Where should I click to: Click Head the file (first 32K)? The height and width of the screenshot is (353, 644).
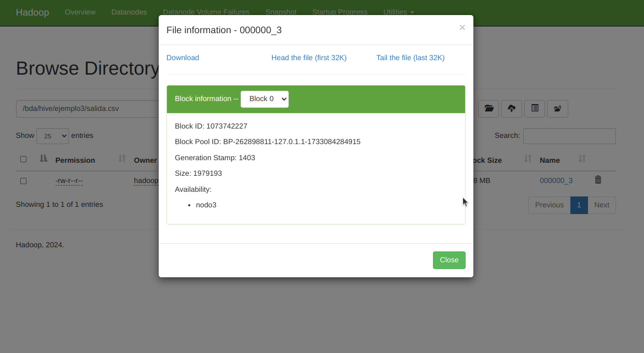(309, 58)
